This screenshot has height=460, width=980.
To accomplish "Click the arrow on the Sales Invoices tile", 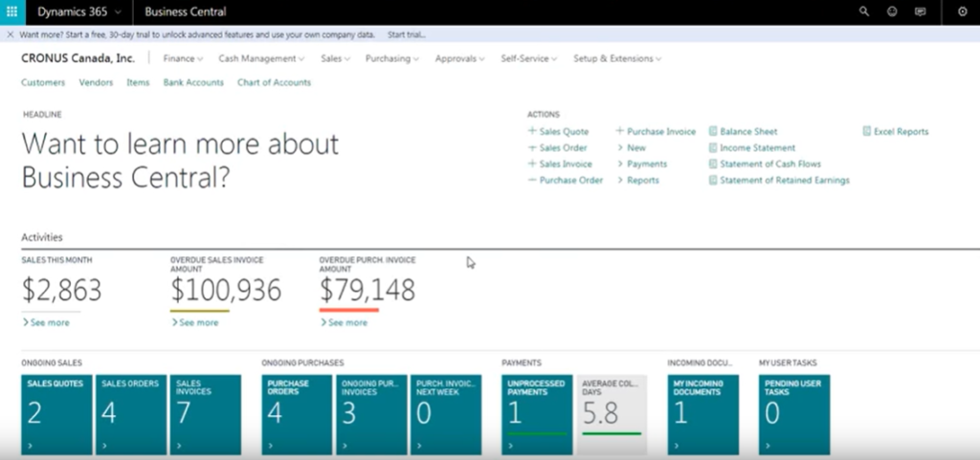I will click(x=179, y=446).
